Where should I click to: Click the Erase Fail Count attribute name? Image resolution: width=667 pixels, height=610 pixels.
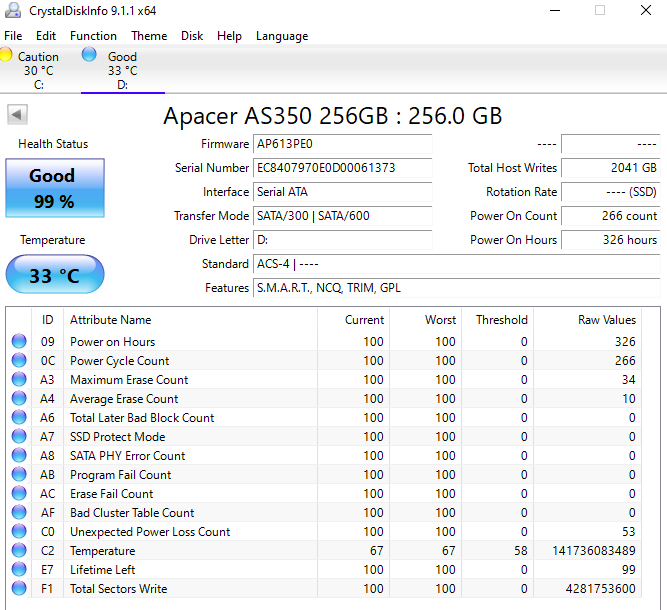coord(111,494)
